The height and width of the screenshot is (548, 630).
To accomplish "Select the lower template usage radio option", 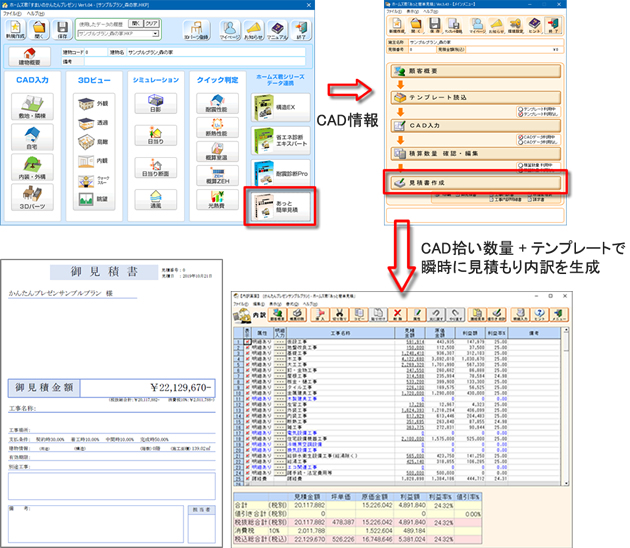I will (521, 114).
